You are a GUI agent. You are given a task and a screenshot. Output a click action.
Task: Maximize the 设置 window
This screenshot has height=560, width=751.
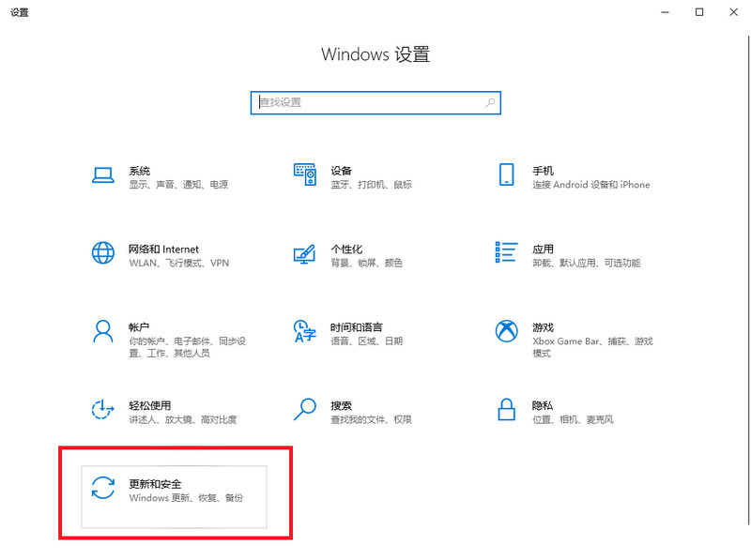coord(699,12)
